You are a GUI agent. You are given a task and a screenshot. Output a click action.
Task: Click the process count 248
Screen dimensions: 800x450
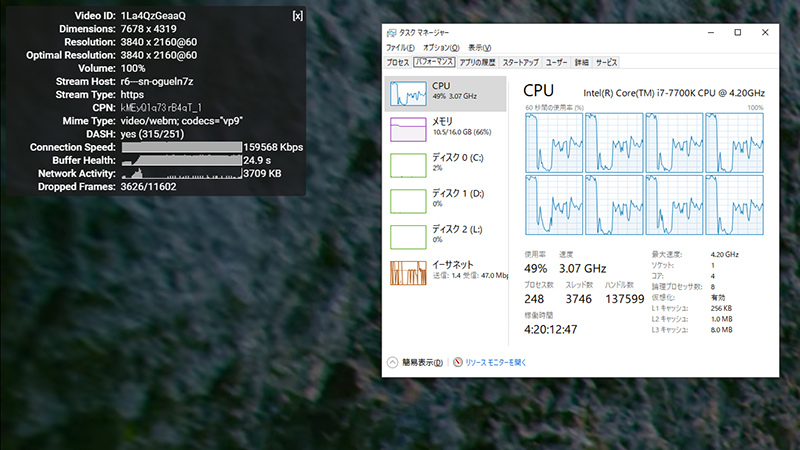(x=534, y=299)
